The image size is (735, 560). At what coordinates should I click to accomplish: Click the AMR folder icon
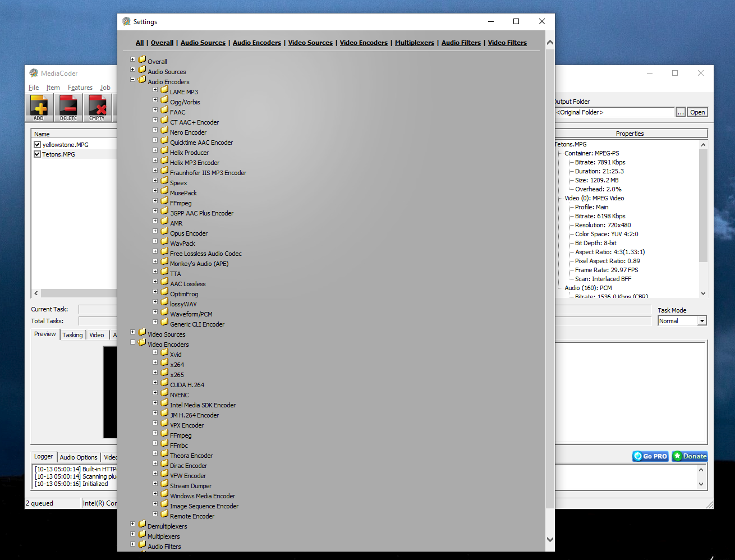pyautogui.click(x=164, y=221)
